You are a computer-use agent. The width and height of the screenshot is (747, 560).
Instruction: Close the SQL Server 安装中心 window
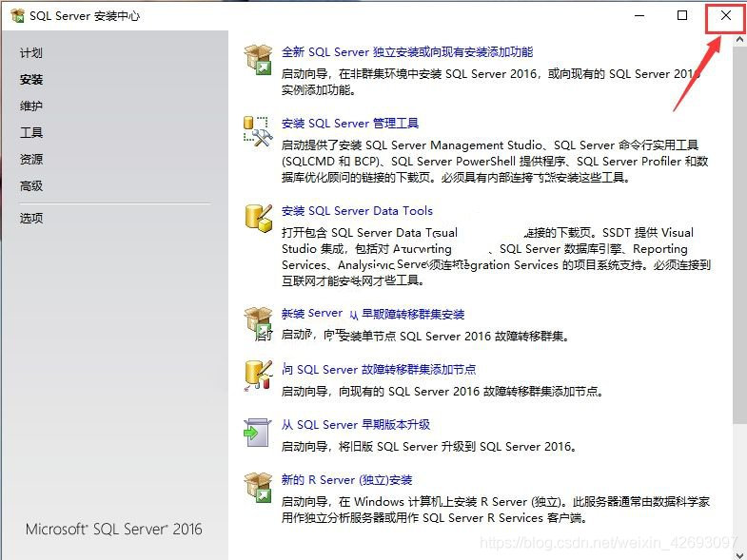(725, 16)
